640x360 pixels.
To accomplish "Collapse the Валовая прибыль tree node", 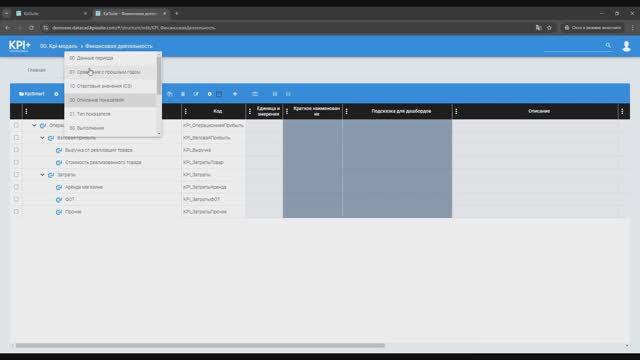I will 42,138.
